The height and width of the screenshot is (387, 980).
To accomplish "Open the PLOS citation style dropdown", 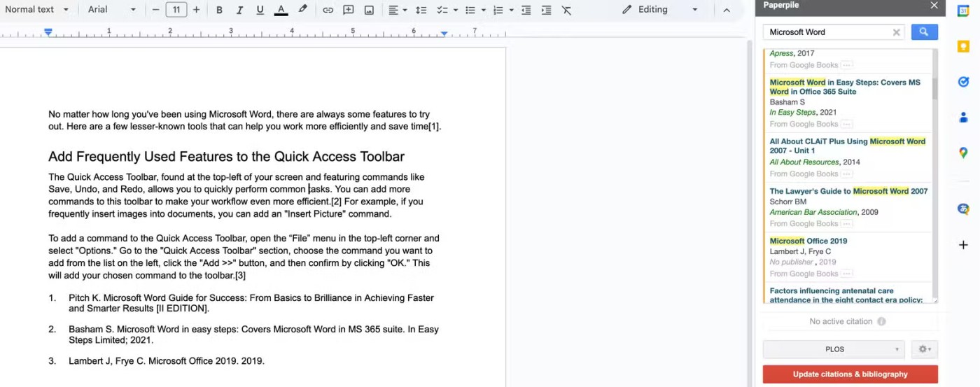I will [x=834, y=349].
